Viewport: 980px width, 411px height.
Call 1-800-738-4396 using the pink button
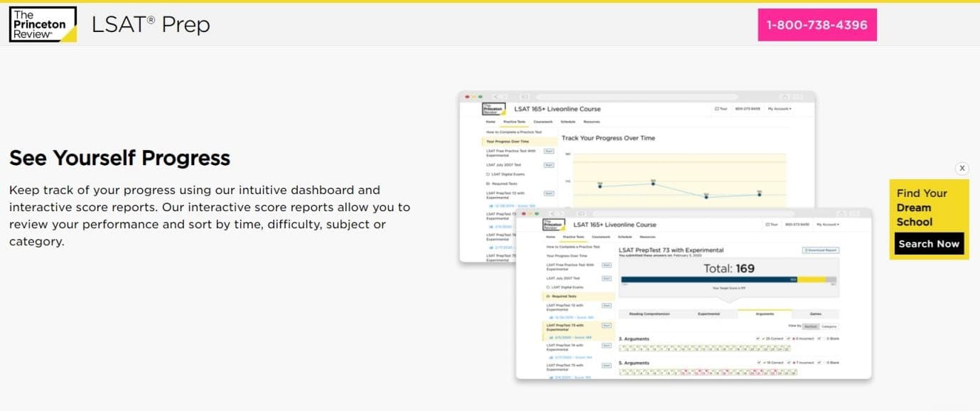[x=817, y=25]
